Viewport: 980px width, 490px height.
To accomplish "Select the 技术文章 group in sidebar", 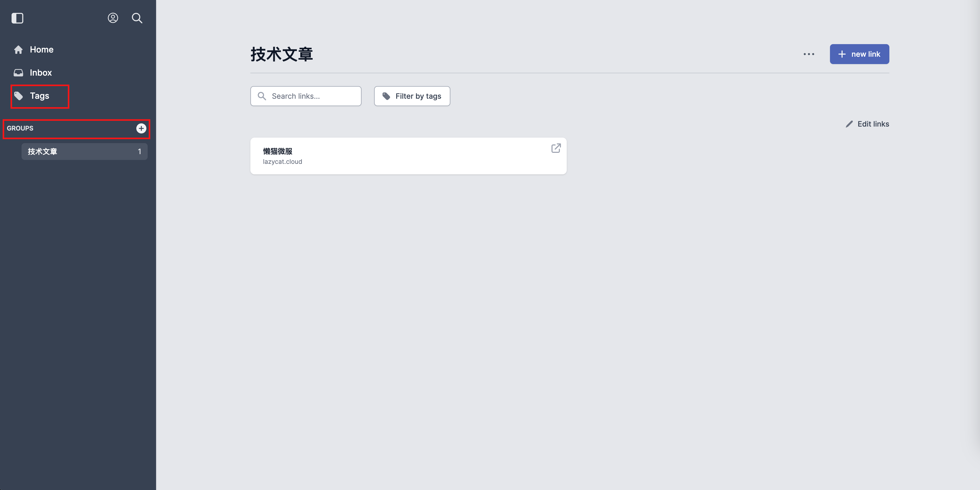I will [84, 152].
